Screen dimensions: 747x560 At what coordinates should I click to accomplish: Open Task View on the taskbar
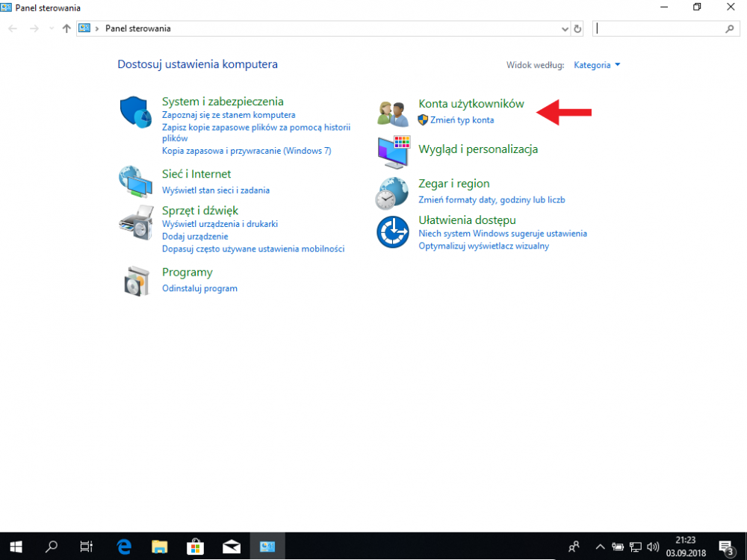coord(86,547)
